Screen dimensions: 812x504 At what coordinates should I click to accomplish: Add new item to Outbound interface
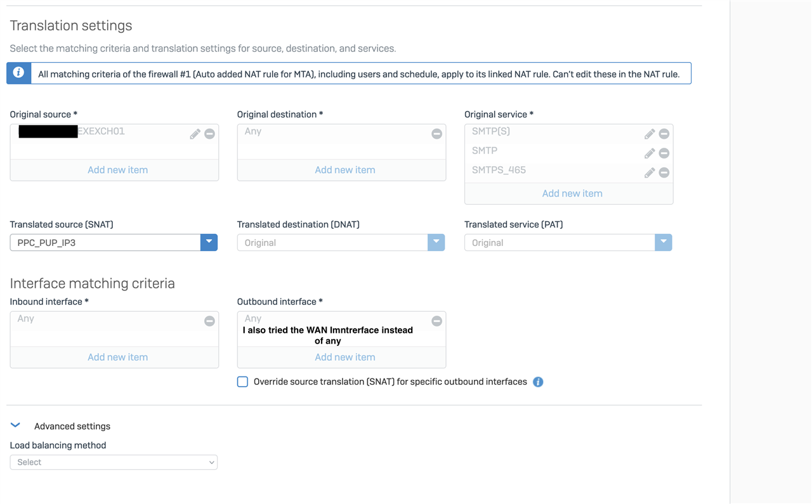pyautogui.click(x=345, y=357)
